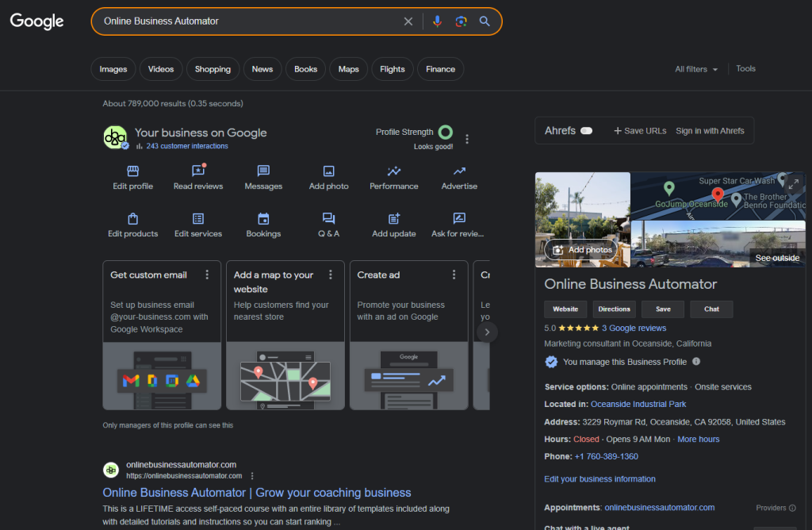Open Create ad card
Screen dimensions: 812x530
point(408,335)
